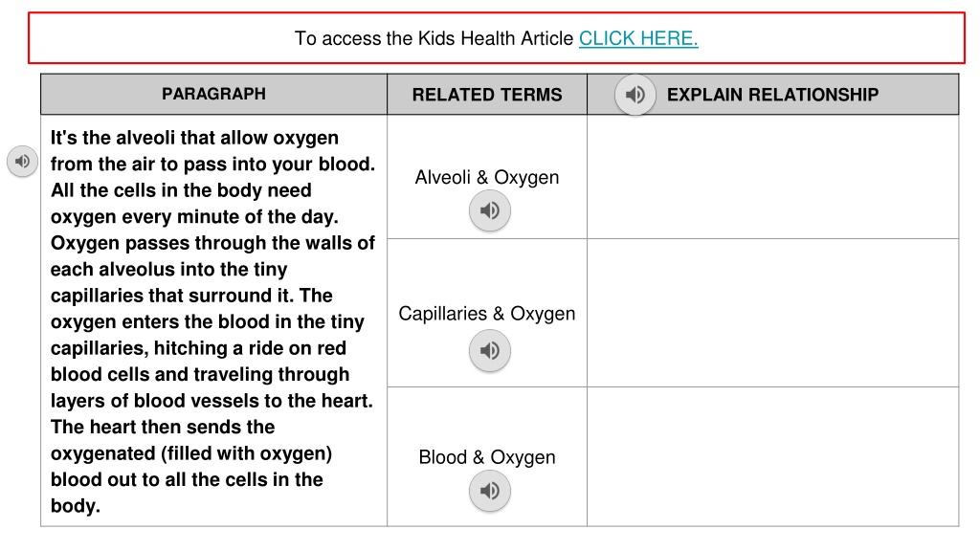Select the RELATED TERMS column header

click(x=487, y=95)
